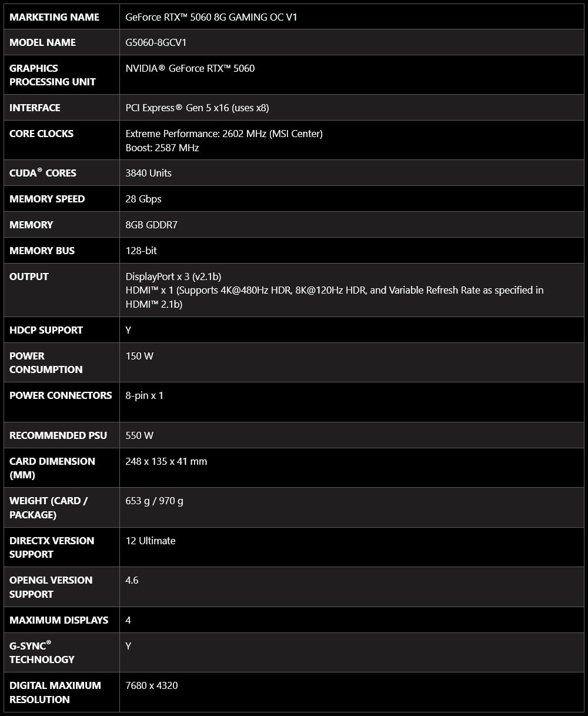Image resolution: width=588 pixels, height=716 pixels.
Task: Click the G-SYNC TECHNOLOGY label
Action: [x=42, y=652]
